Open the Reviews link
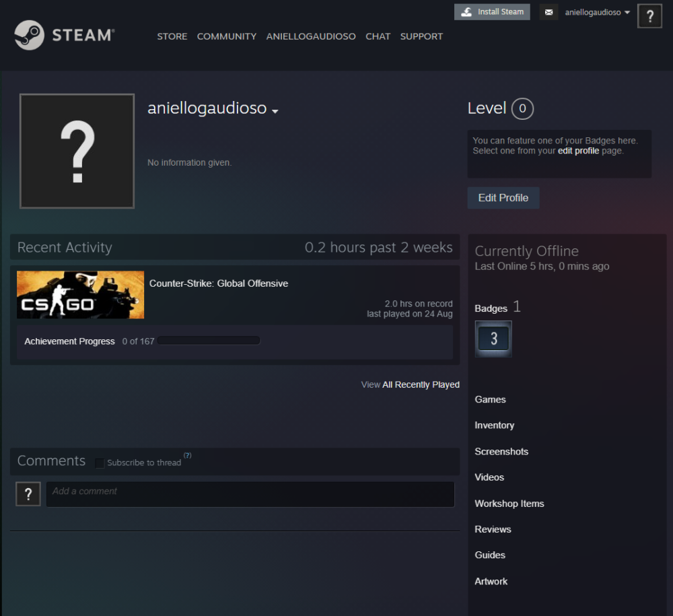 (x=493, y=529)
